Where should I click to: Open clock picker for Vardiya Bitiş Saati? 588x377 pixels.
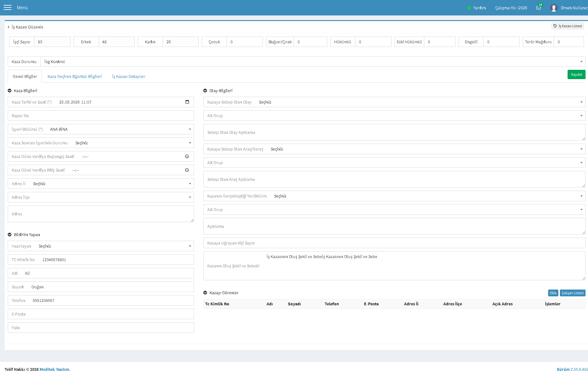click(x=187, y=170)
